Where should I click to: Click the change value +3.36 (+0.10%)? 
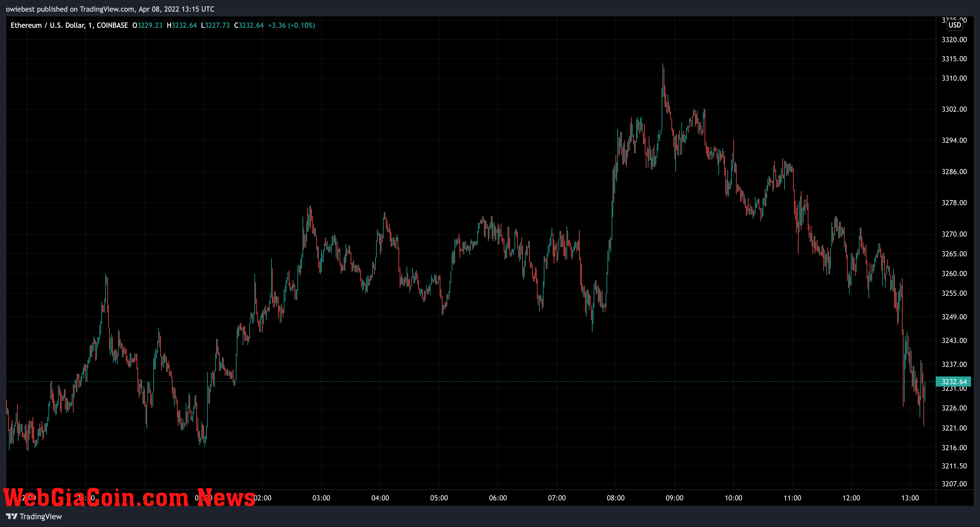[x=291, y=25]
